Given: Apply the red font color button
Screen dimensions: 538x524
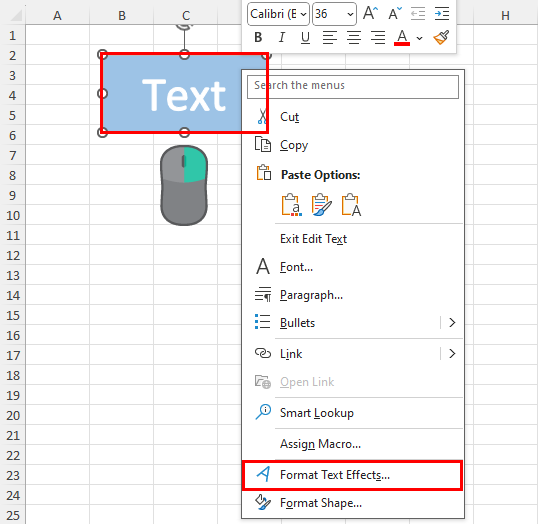Looking at the screenshot, I should (x=402, y=37).
